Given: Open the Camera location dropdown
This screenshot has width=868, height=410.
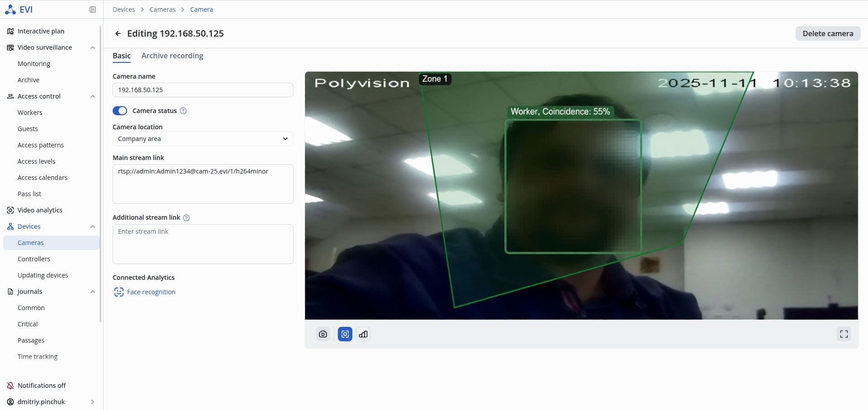Looking at the screenshot, I should click(x=203, y=139).
